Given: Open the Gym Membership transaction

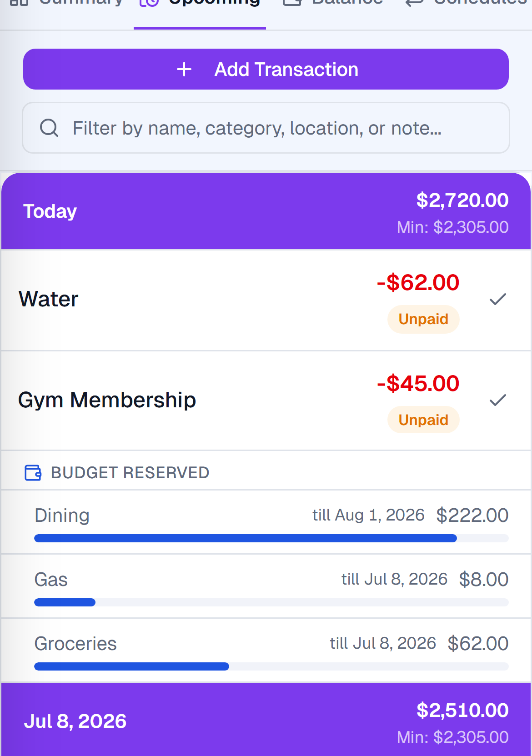Looking at the screenshot, I should [266, 401].
